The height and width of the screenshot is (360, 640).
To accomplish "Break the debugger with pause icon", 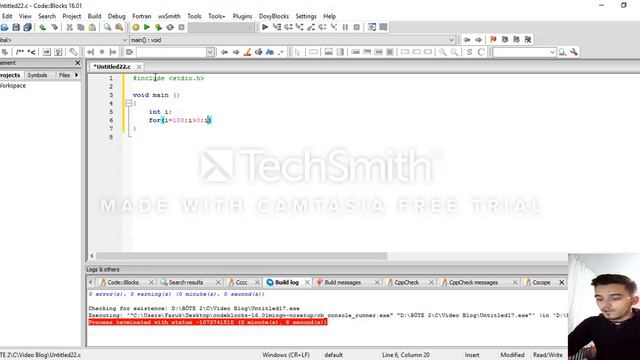I will pos(345,27).
